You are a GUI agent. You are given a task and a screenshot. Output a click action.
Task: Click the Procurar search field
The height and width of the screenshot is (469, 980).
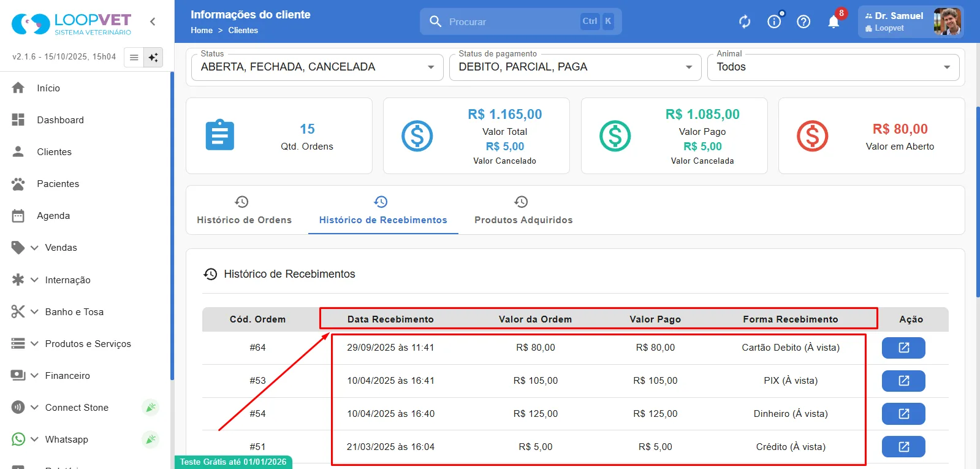(521, 21)
